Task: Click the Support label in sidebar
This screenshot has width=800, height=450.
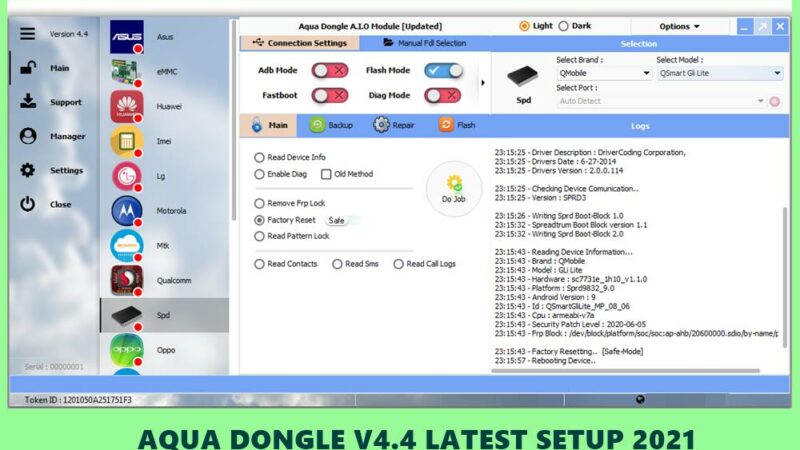Action: (66, 102)
